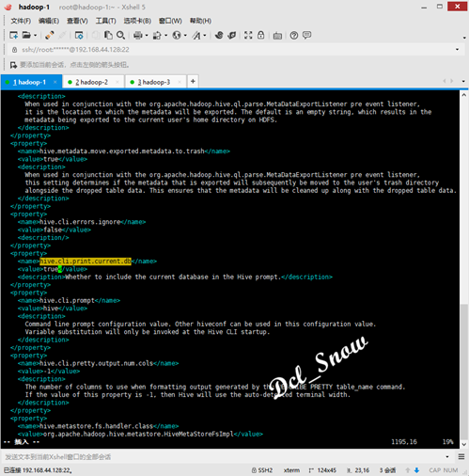The height and width of the screenshot is (476, 469).
Task: Click the Reconnect icon in toolbar
Action: coord(50,36)
